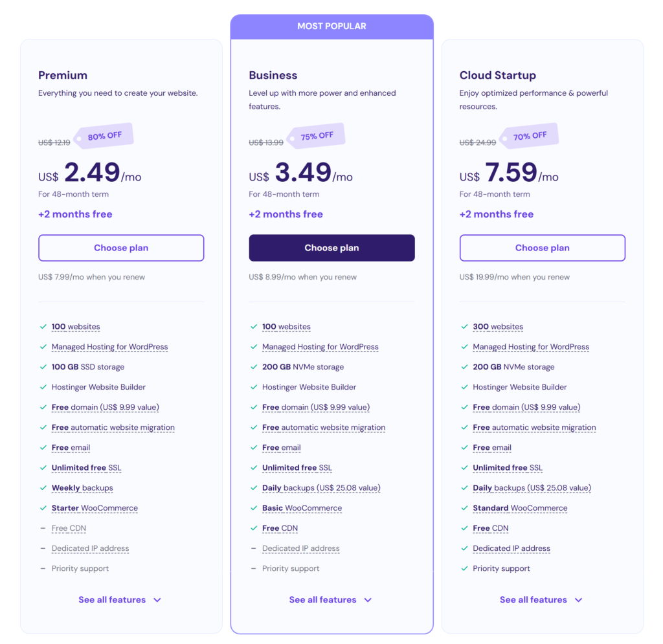Screen dimensions: 663x644
Task: Click the 70% OFF discount tag
Action: pos(529,136)
